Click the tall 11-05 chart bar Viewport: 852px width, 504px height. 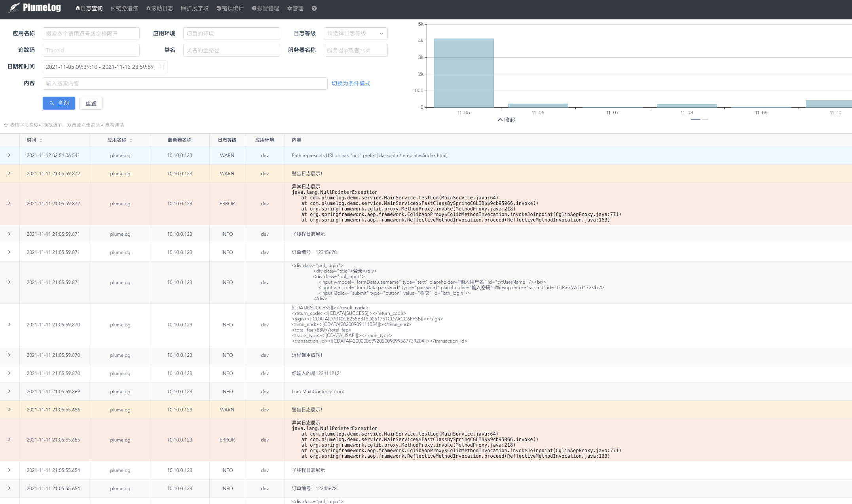coord(463,73)
